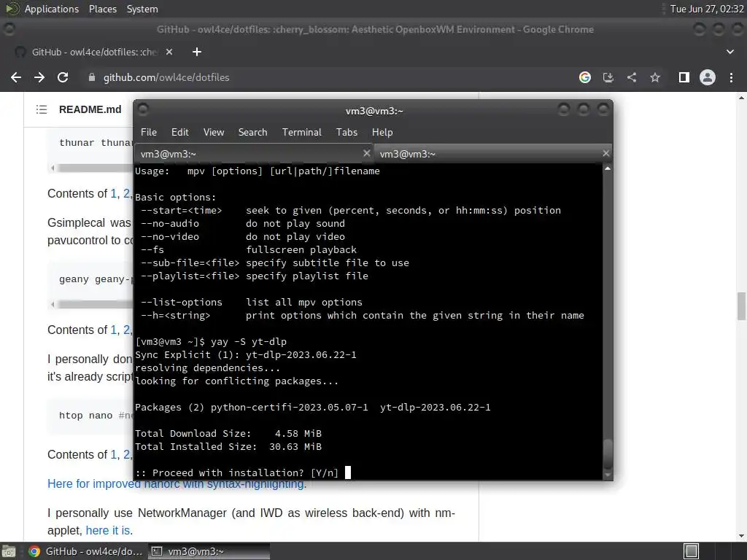Open the 'here it is' link
The height and width of the screenshot is (560, 747).
(x=108, y=531)
